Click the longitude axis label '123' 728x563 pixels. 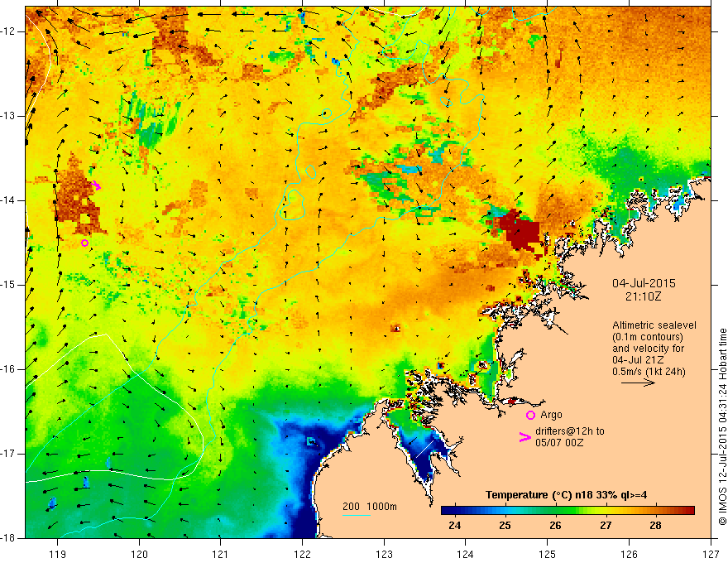[384, 554]
